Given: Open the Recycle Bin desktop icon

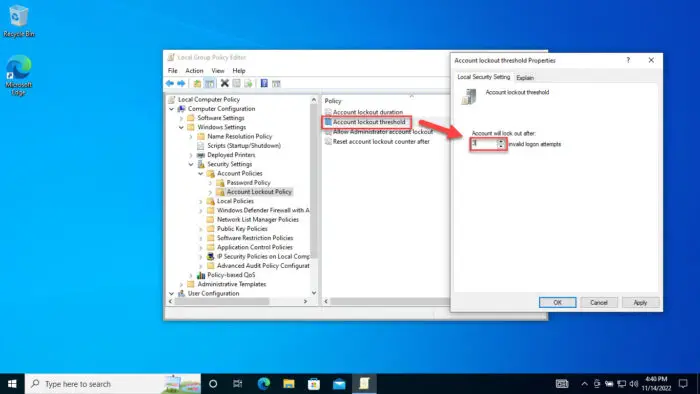Looking at the screenshot, I should click(x=18, y=21).
